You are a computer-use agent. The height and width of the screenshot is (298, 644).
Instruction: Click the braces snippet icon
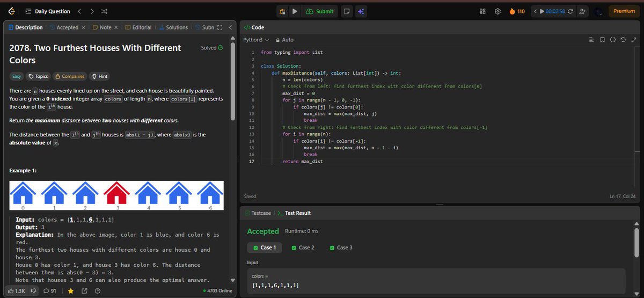613,40
